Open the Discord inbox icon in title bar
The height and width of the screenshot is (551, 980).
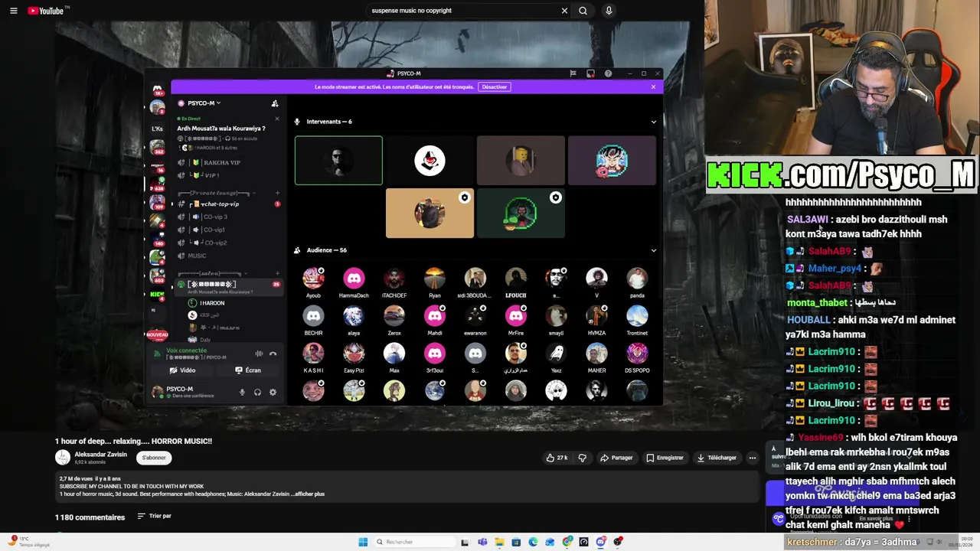[x=590, y=73]
